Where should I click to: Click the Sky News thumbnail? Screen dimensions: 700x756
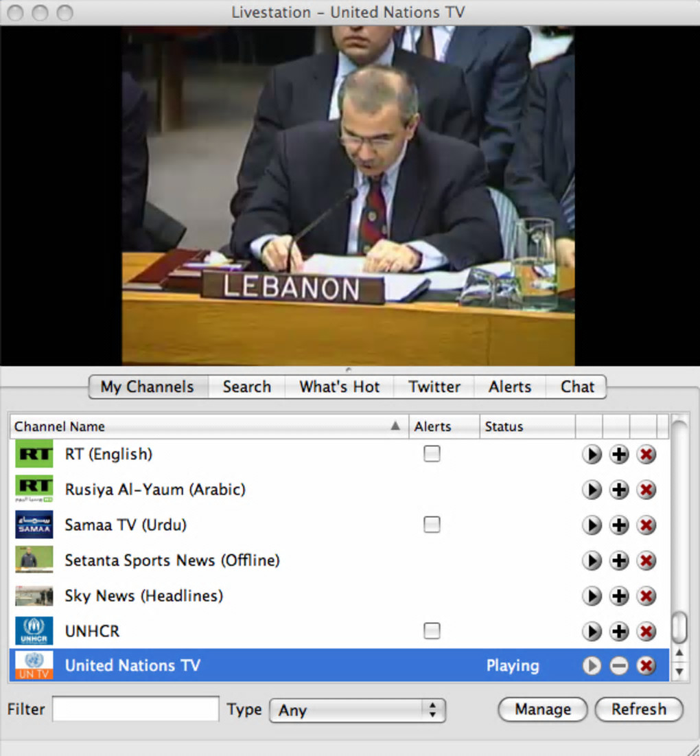[x=34, y=596]
